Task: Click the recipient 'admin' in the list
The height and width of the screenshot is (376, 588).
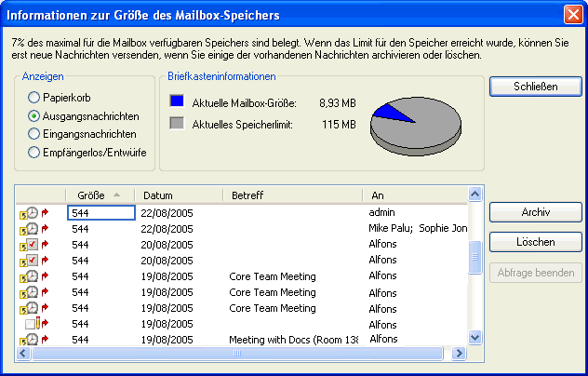Action: [381, 212]
